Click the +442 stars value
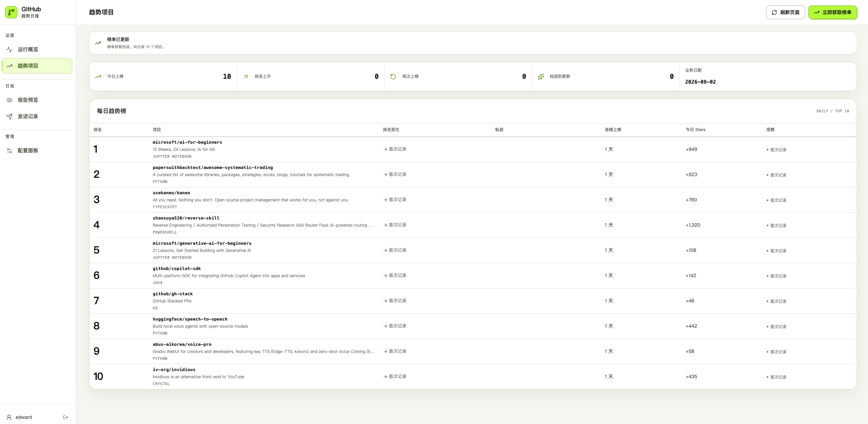Image resolution: width=868 pixels, height=424 pixels. 691,326
